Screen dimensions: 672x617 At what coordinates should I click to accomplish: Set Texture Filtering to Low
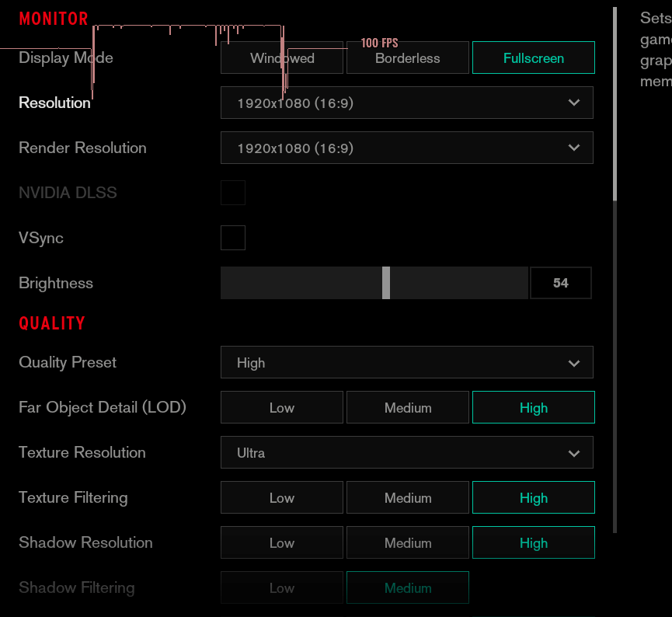pyautogui.click(x=282, y=497)
